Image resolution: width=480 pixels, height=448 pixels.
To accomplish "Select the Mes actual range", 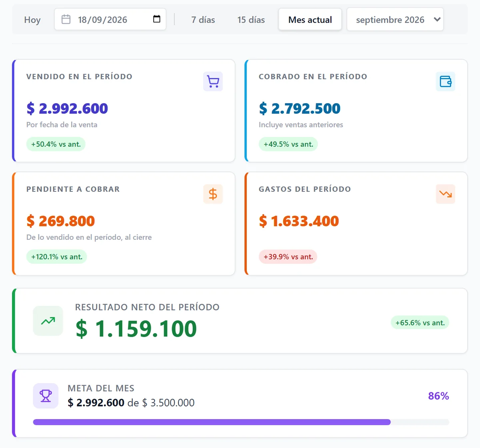I will point(310,20).
